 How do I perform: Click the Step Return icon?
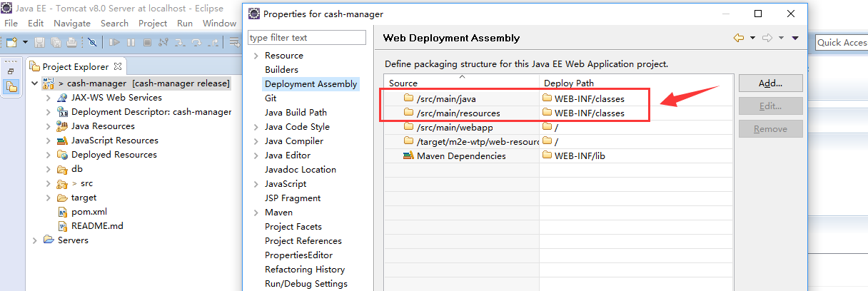pyautogui.click(x=213, y=43)
